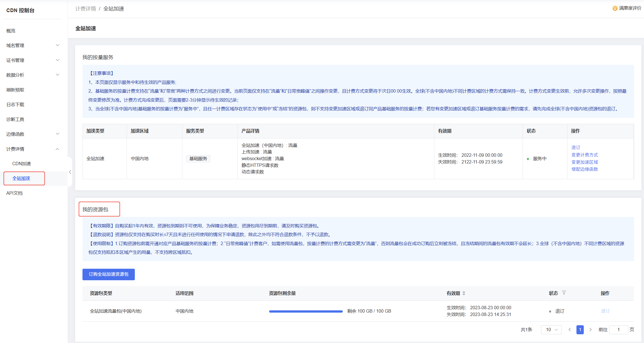Image resolution: width=644 pixels, height=343 pixels.
Task: Go to previous page arrow in pagination
Action: coord(569,329)
